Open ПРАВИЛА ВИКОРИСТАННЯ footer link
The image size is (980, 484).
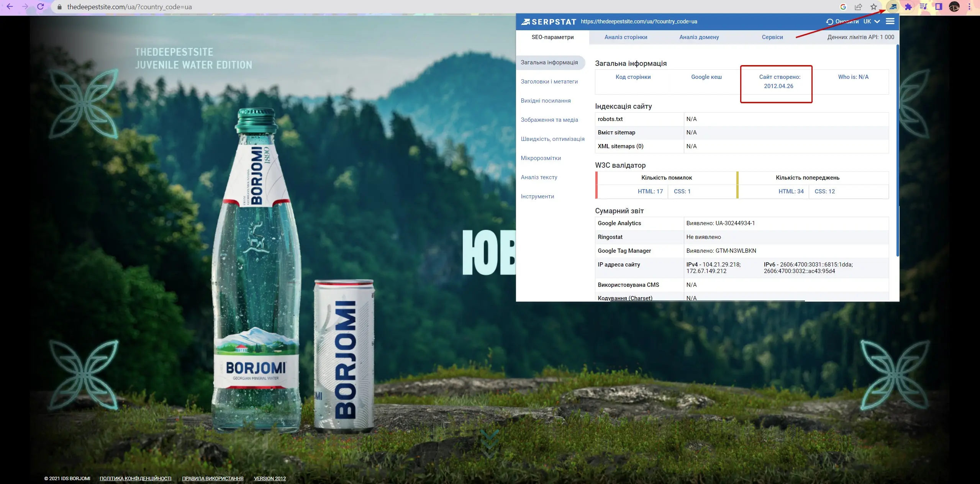(x=213, y=478)
